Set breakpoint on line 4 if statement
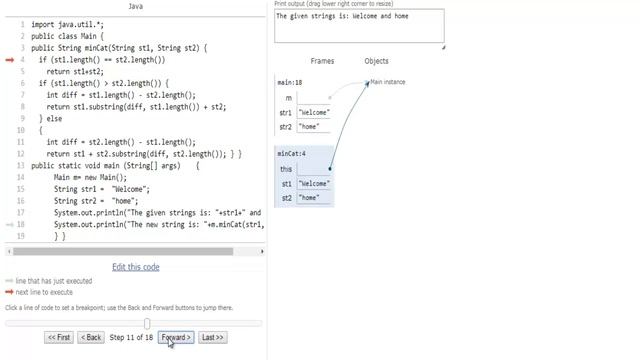This screenshot has height=360, width=640. point(102,60)
